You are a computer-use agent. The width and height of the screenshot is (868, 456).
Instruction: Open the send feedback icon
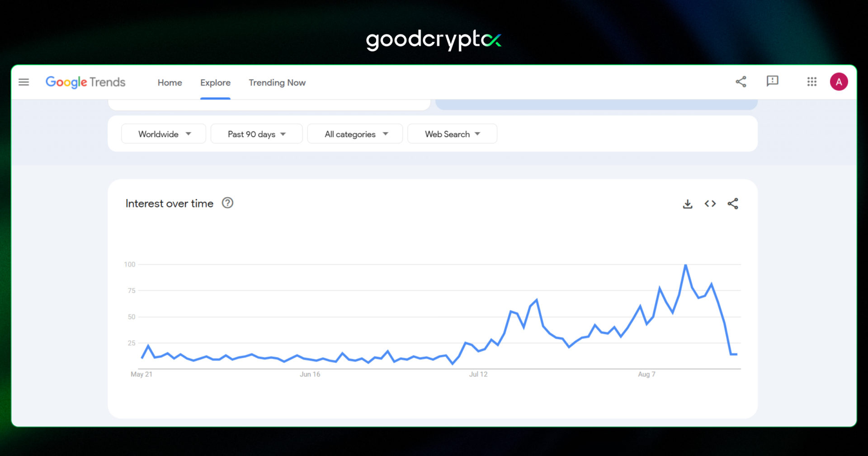pyautogui.click(x=772, y=81)
